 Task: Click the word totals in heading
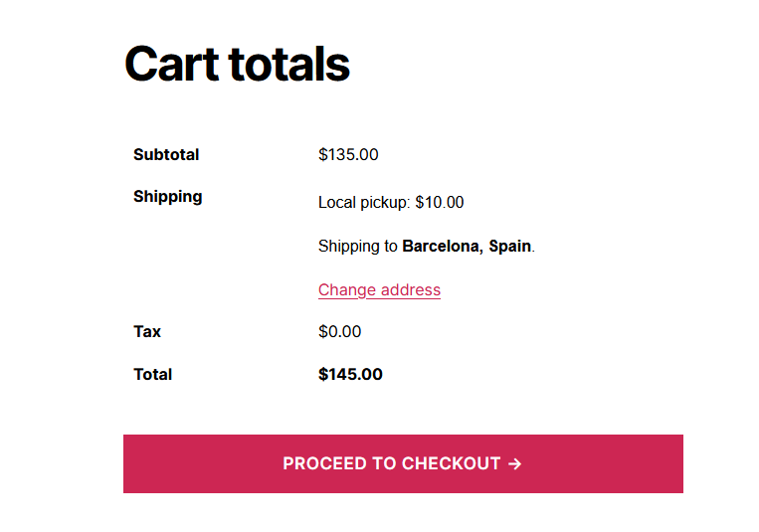[289, 64]
